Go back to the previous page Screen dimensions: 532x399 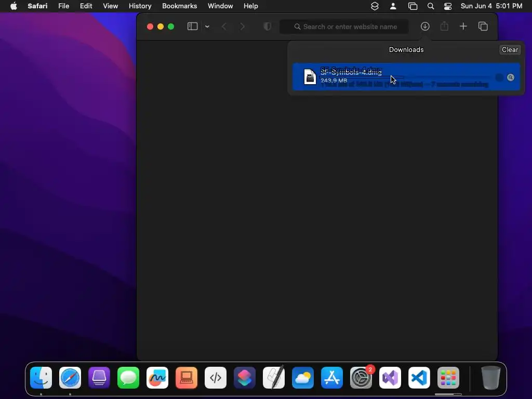[x=224, y=26]
